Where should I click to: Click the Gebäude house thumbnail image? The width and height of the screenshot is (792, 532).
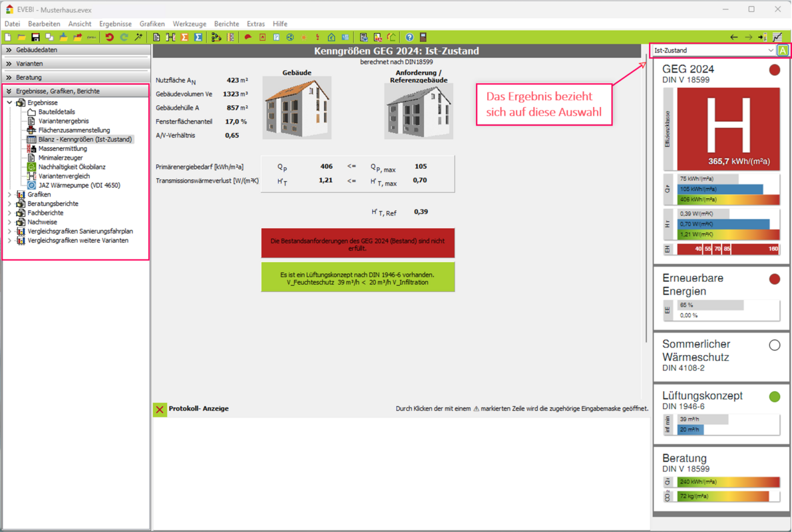[297, 108]
